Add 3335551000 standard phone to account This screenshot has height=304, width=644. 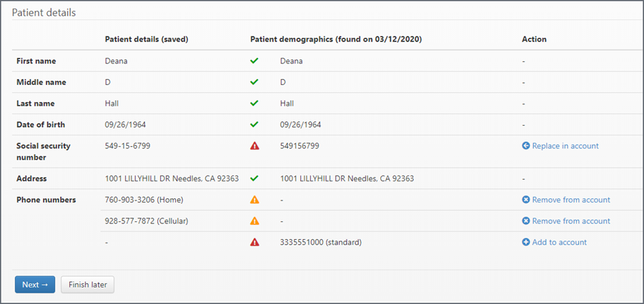555,243
